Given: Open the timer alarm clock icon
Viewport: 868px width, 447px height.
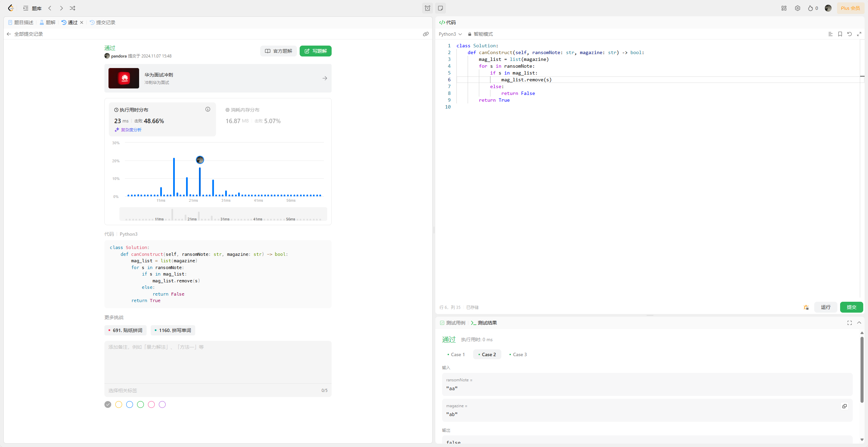Looking at the screenshot, I should (428, 8).
